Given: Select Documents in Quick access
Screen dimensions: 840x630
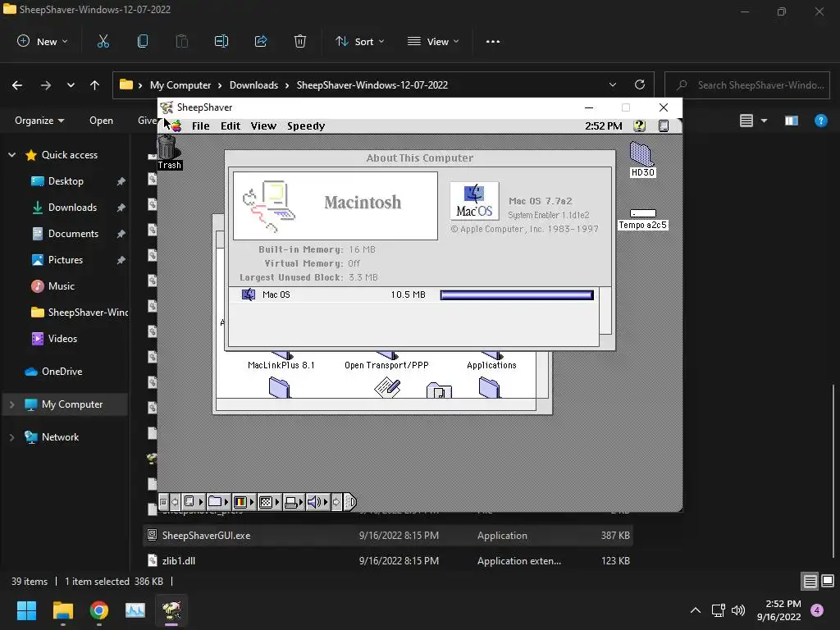Looking at the screenshot, I should click(73, 234).
